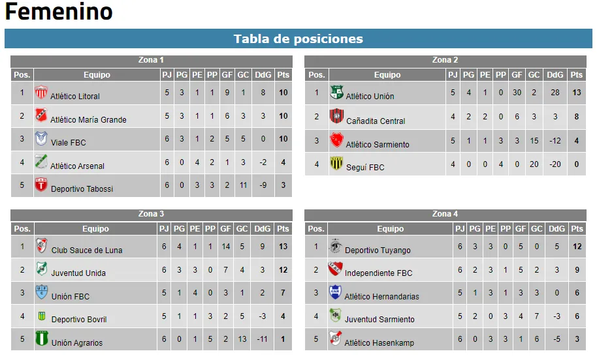This screenshot has width=597, height=364.
Task: Click the Atlético Litoral team crest
Action: (41, 93)
